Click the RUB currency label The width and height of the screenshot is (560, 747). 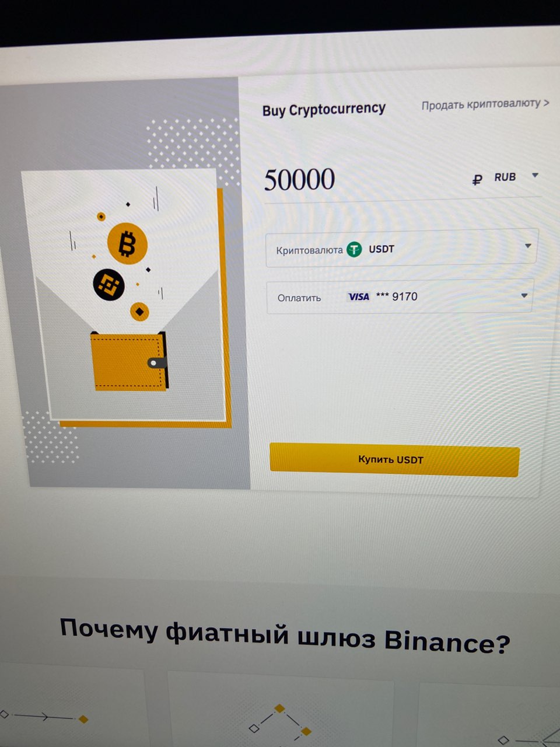click(505, 177)
